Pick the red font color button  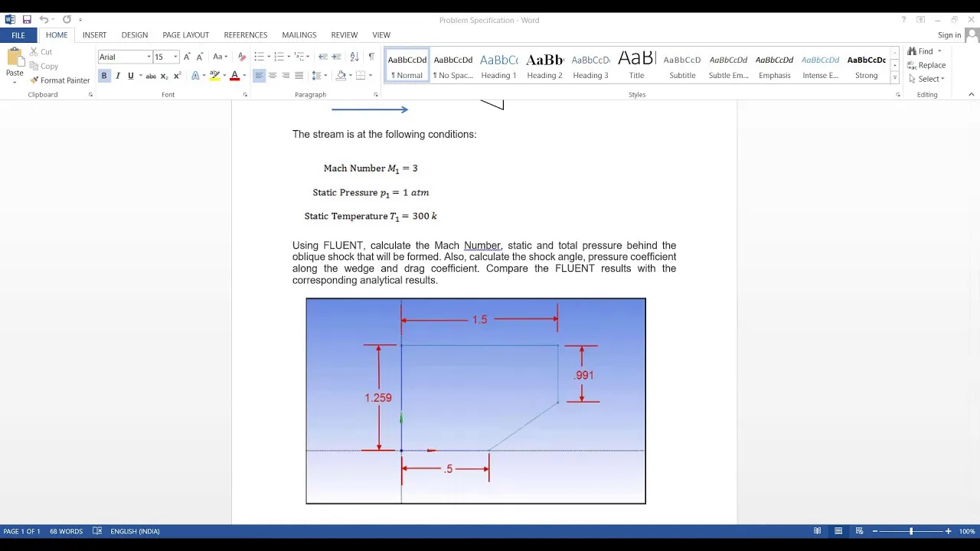coord(234,76)
